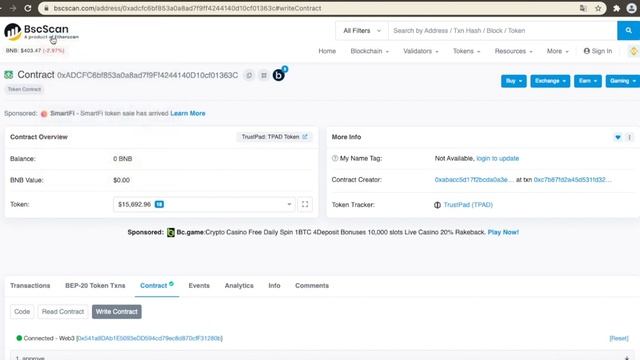
Task: Open the contract creator address link
Action: pyautogui.click(x=473, y=180)
